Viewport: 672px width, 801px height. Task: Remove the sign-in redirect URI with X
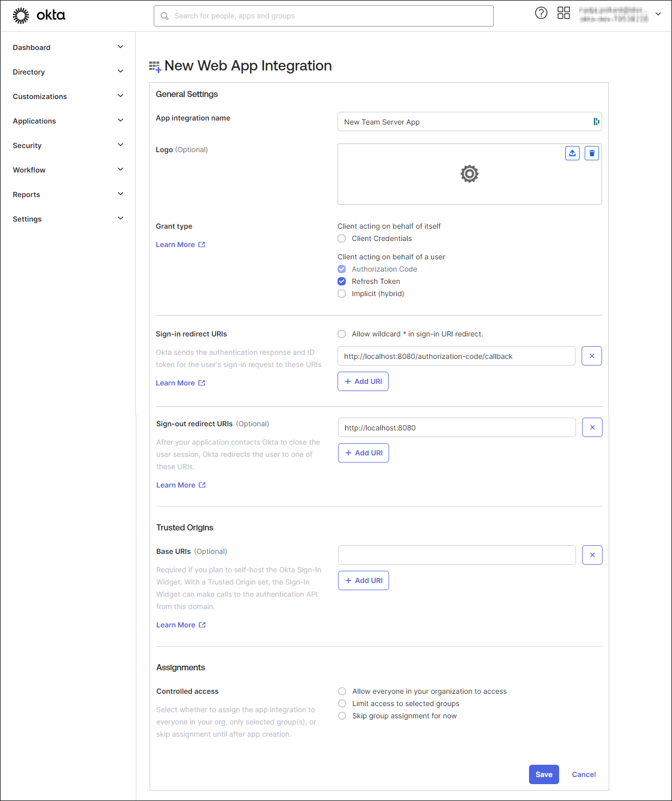tap(592, 356)
